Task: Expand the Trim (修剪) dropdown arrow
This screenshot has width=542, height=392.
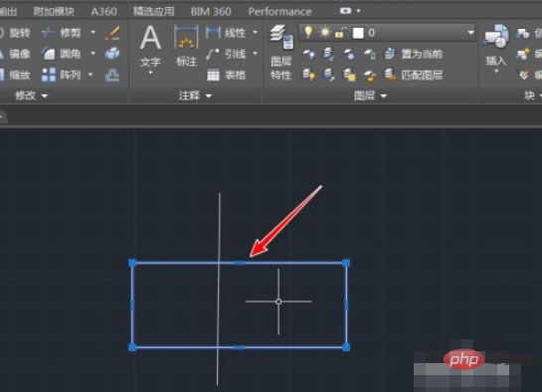Action: coord(92,33)
